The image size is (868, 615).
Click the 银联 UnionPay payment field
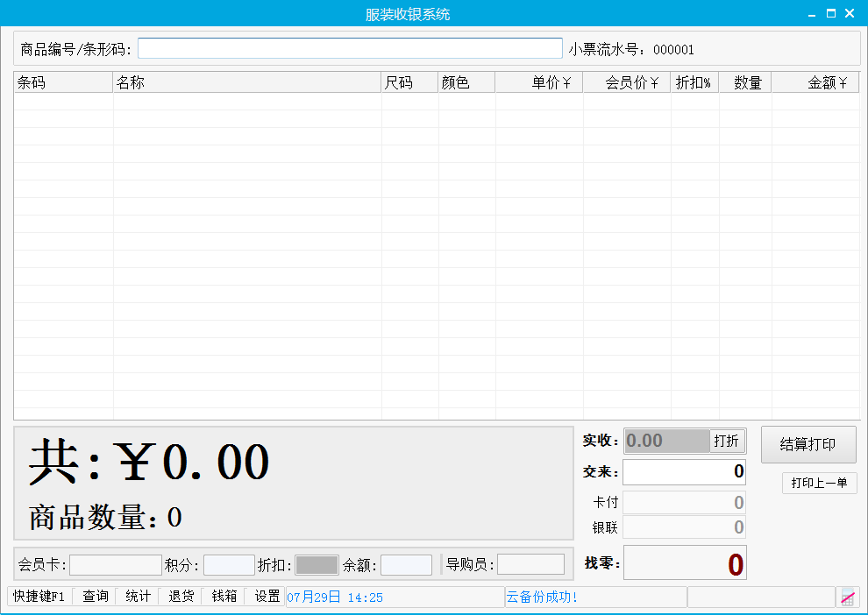[684, 527]
